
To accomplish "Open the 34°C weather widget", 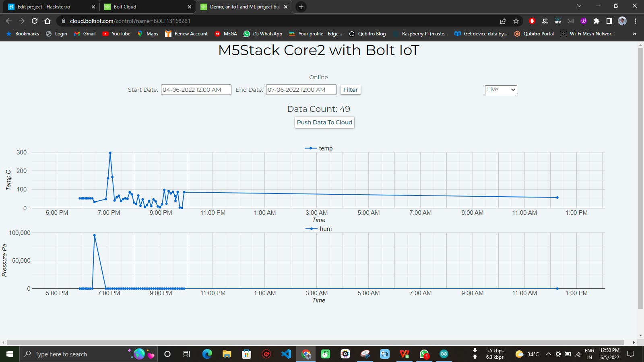I will 527,354.
